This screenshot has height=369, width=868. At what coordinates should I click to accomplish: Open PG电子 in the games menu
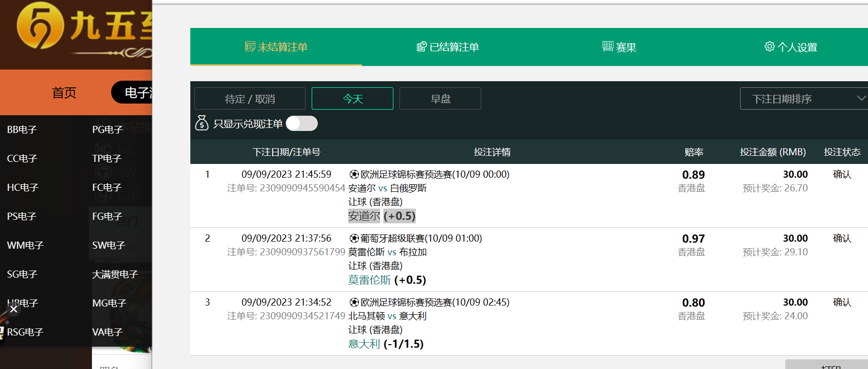(108, 129)
